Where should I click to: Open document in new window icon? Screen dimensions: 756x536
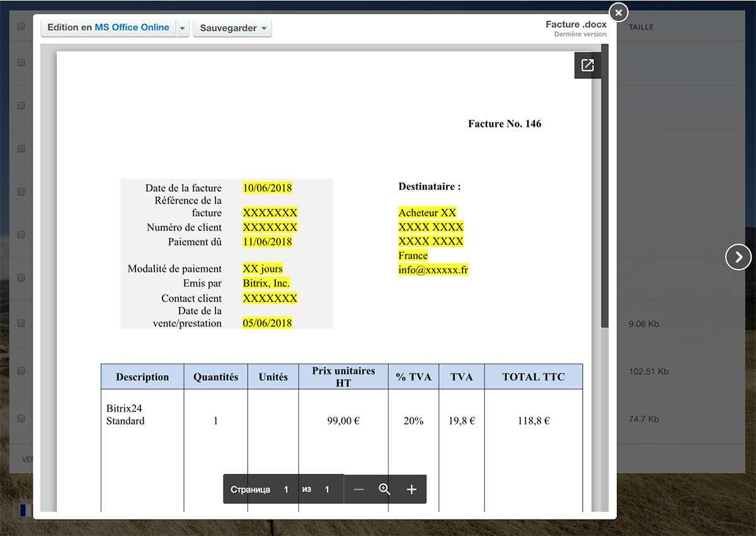[x=587, y=66]
